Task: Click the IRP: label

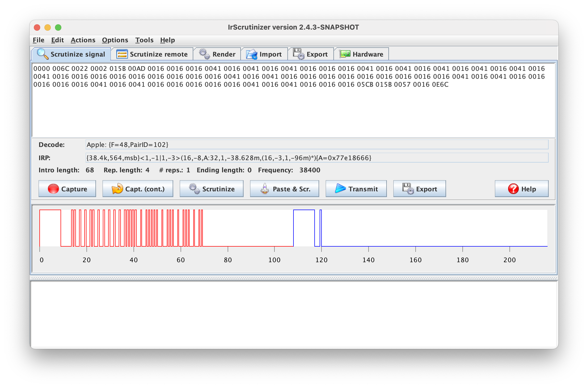Action: point(44,158)
